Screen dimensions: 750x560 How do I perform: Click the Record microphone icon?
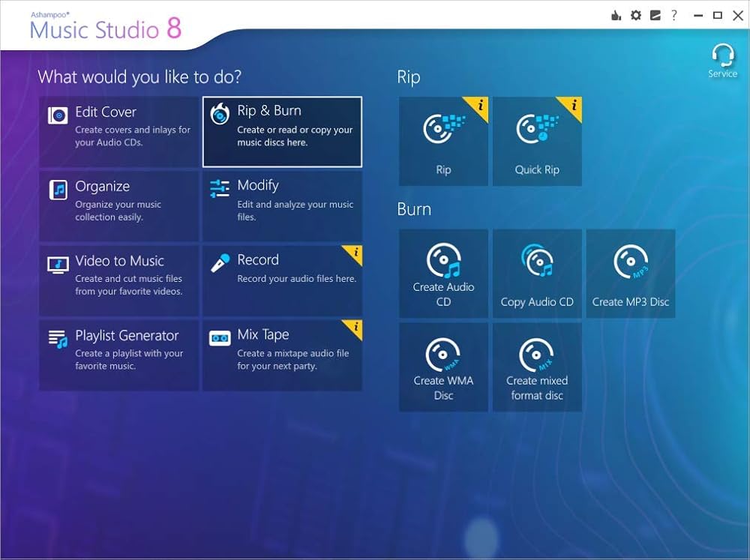tap(220, 263)
